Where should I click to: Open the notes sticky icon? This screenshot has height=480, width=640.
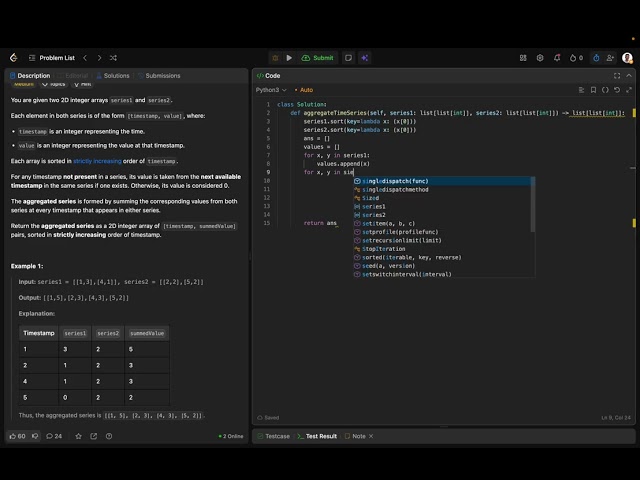click(x=348, y=58)
